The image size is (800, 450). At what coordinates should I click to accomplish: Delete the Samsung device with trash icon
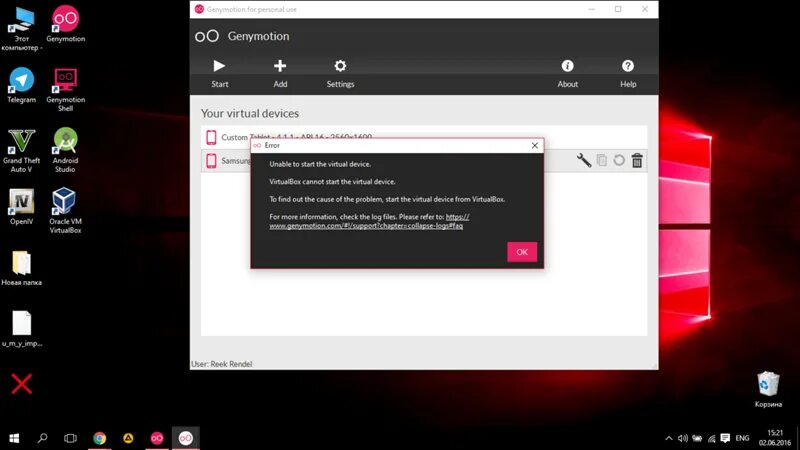tap(637, 161)
